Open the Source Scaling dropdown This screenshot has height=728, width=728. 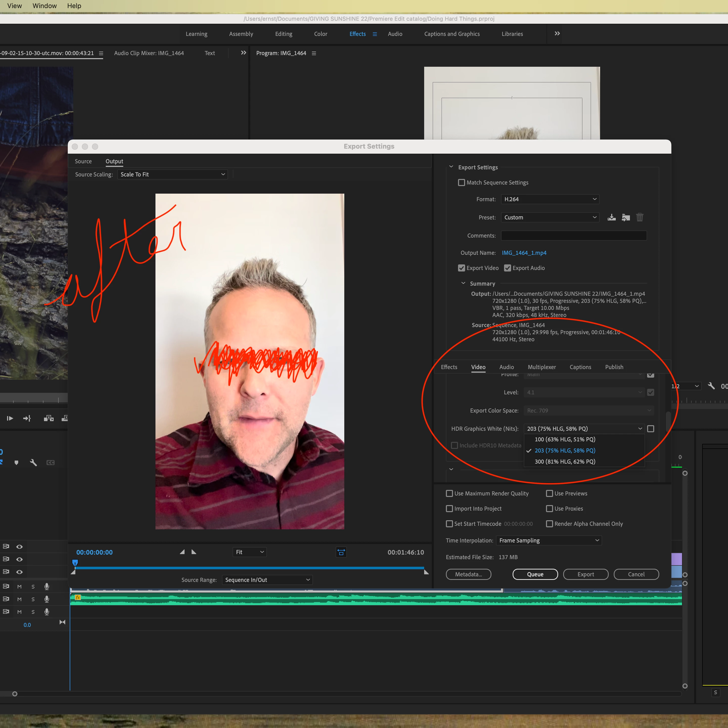click(x=173, y=174)
